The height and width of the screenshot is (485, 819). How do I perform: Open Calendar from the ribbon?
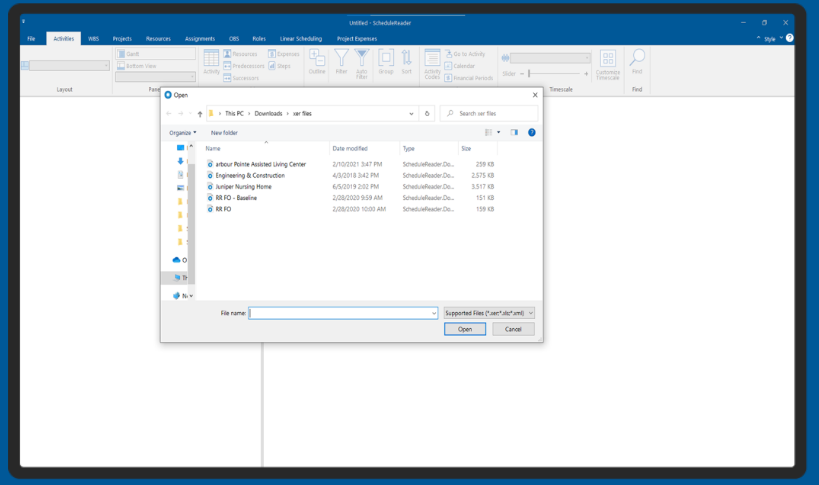pyautogui.click(x=460, y=66)
